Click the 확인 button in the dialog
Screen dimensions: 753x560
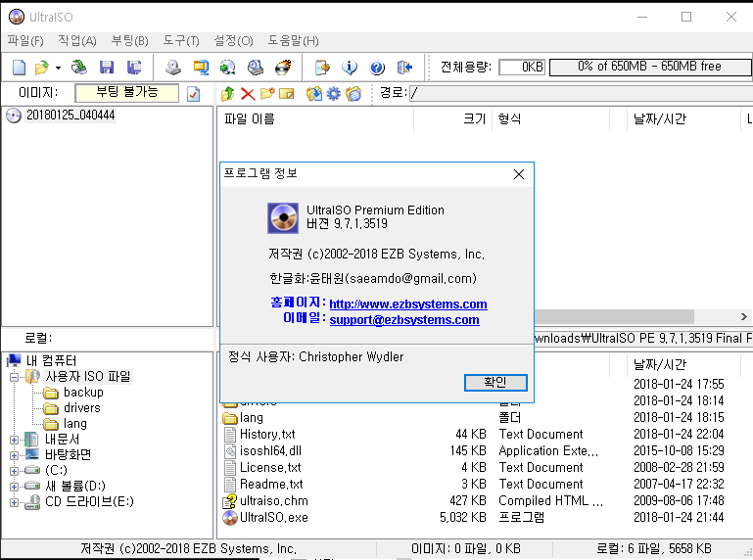click(495, 382)
